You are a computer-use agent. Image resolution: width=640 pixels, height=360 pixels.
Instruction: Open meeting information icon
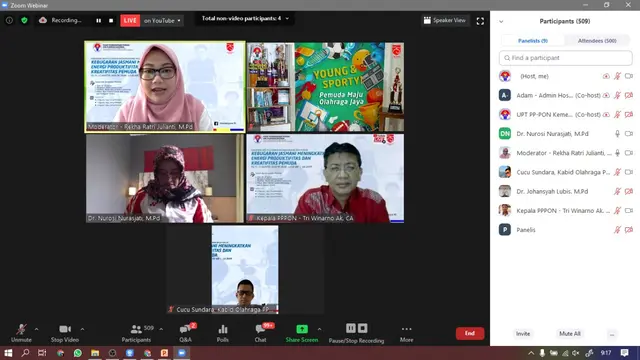9,20
